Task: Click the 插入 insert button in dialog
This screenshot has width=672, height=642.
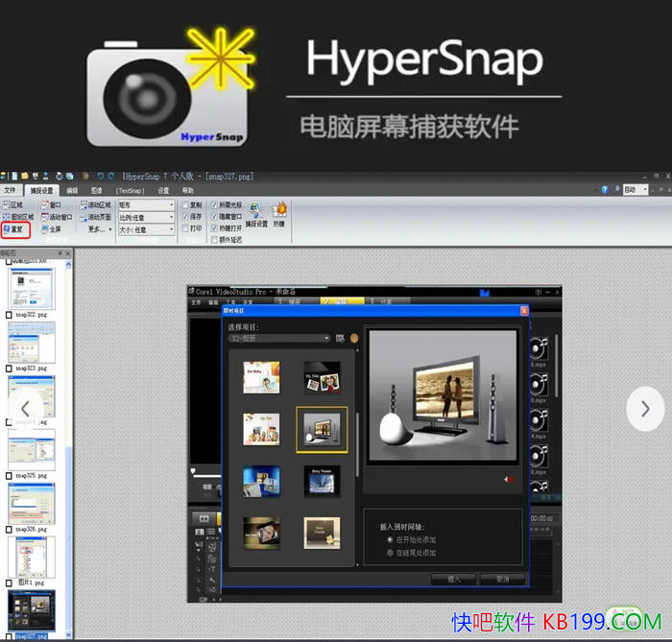Action: click(x=453, y=580)
